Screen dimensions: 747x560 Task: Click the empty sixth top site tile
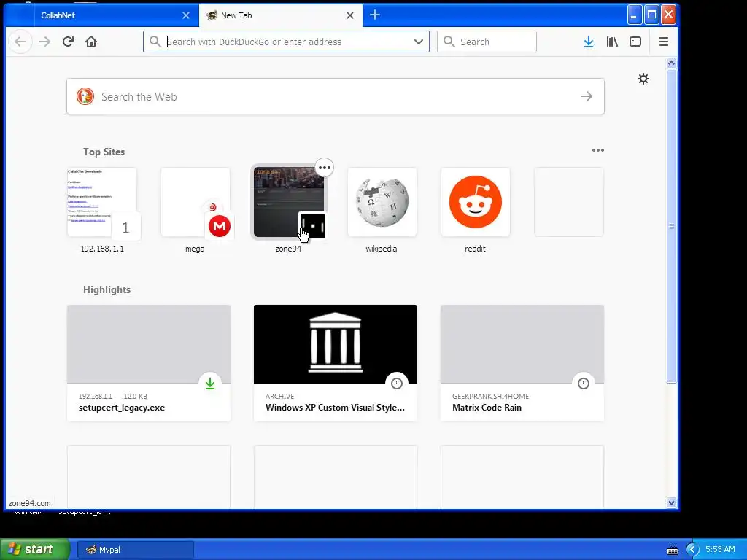[569, 202]
